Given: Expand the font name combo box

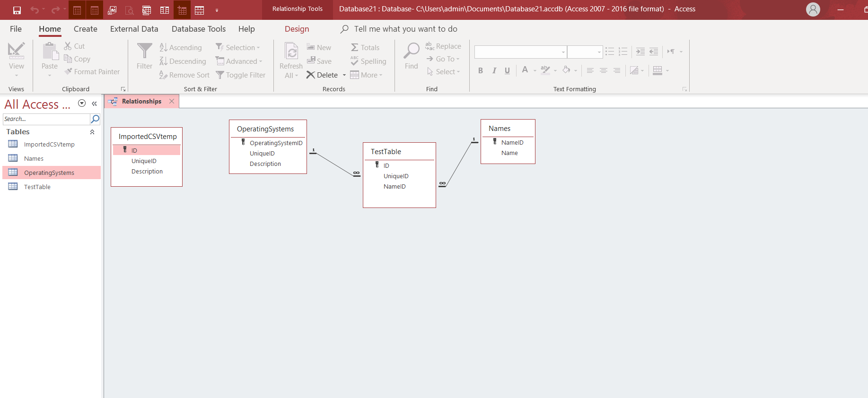Looking at the screenshot, I should coord(563,52).
